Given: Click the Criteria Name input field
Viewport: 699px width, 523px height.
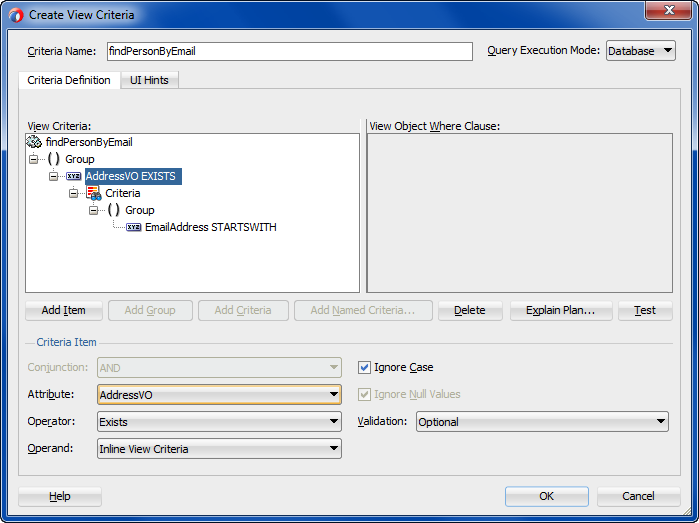Looking at the screenshot, I should pyautogui.click(x=290, y=51).
